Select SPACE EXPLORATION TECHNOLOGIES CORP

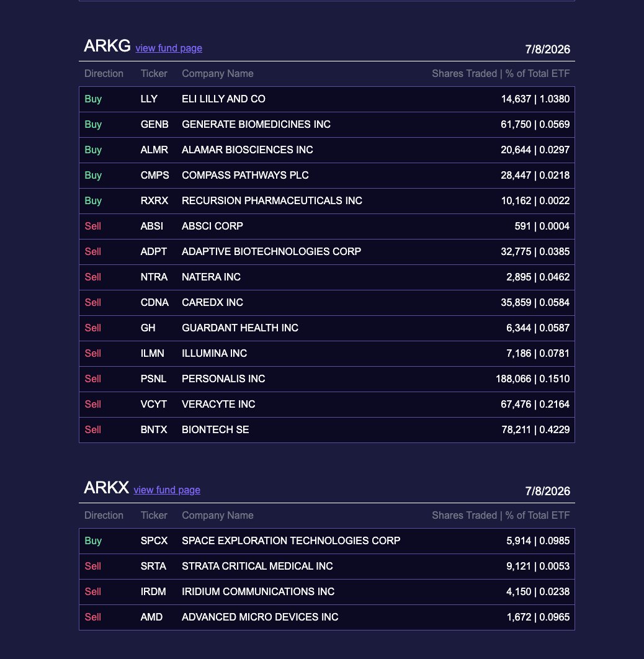[x=291, y=541]
